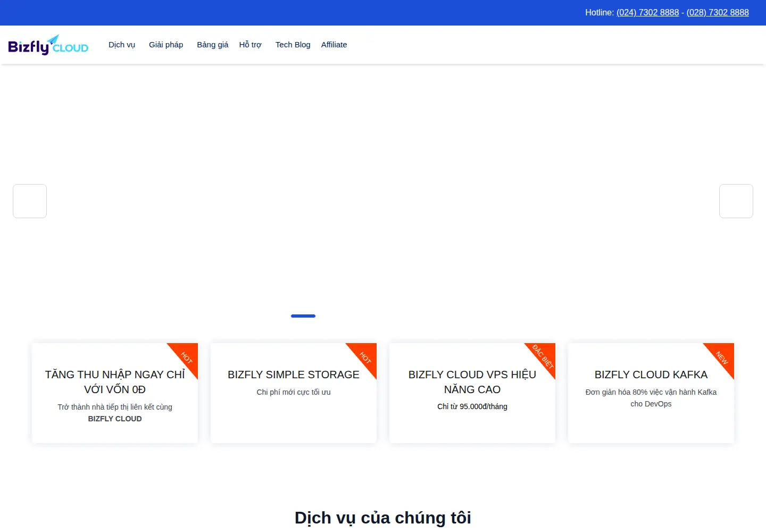The width and height of the screenshot is (766, 532).
Task: Click the 'Chỉ từ 95.000đ/tháng' price text
Action: (472, 406)
